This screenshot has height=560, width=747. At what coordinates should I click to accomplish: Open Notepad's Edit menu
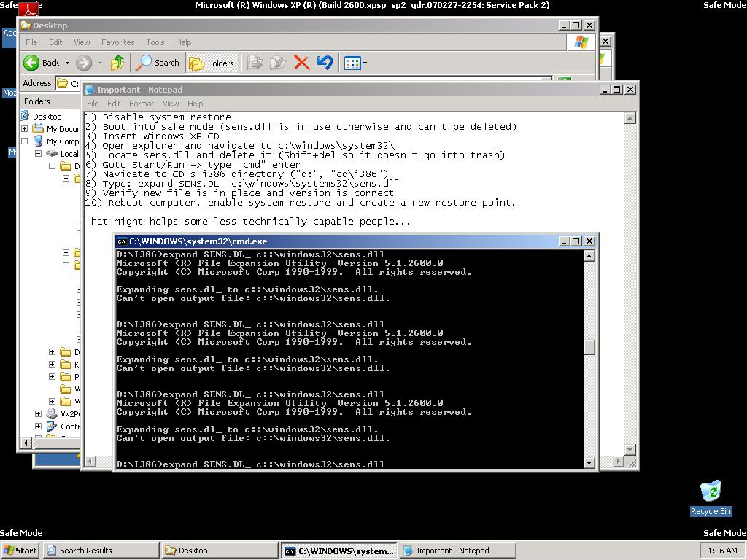pos(114,104)
